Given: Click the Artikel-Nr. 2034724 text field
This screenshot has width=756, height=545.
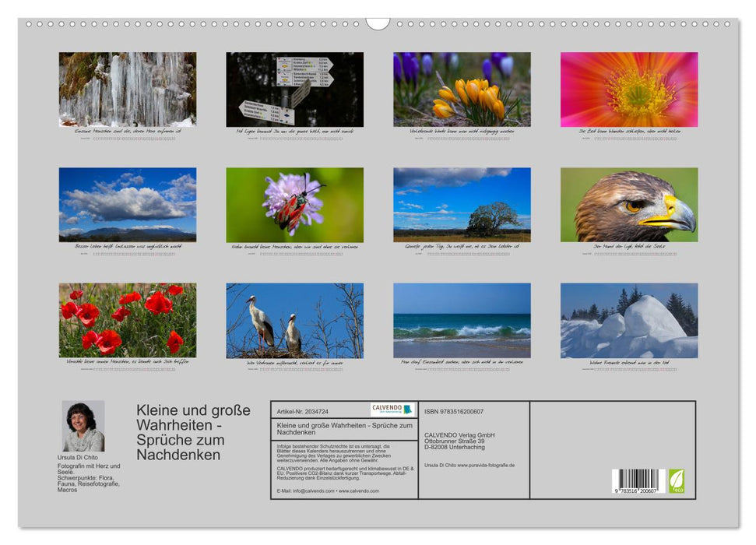Looking at the screenshot, I should (303, 411).
